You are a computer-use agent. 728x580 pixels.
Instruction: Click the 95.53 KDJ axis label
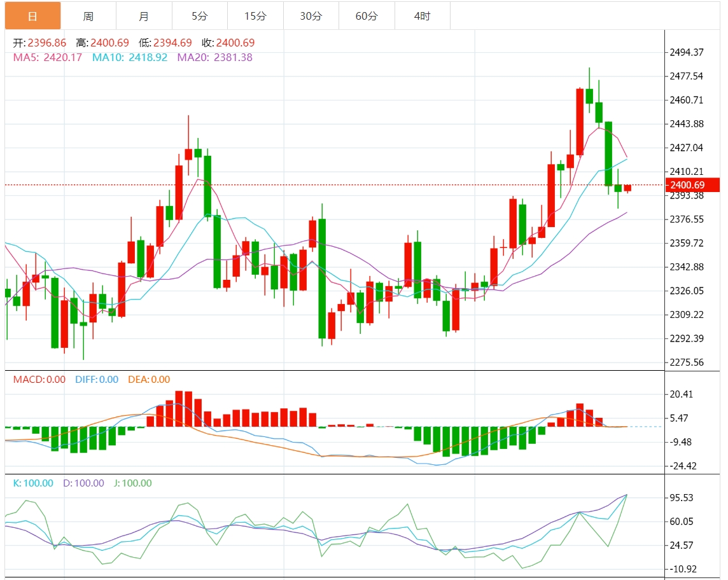(681, 498)
